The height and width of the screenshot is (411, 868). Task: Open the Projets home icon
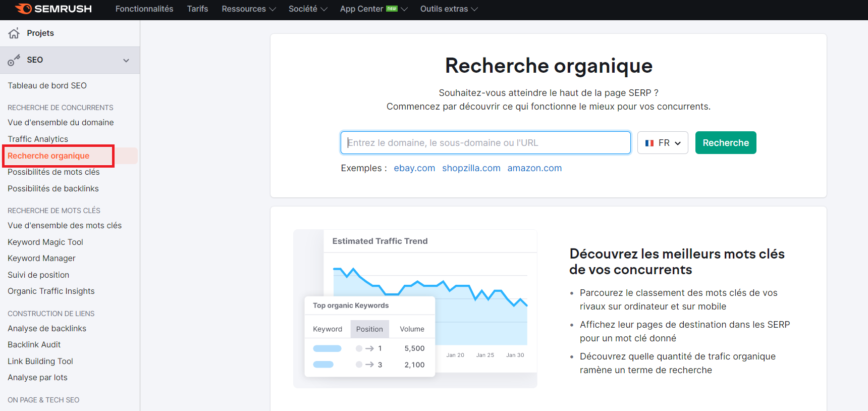pos(14,33)
